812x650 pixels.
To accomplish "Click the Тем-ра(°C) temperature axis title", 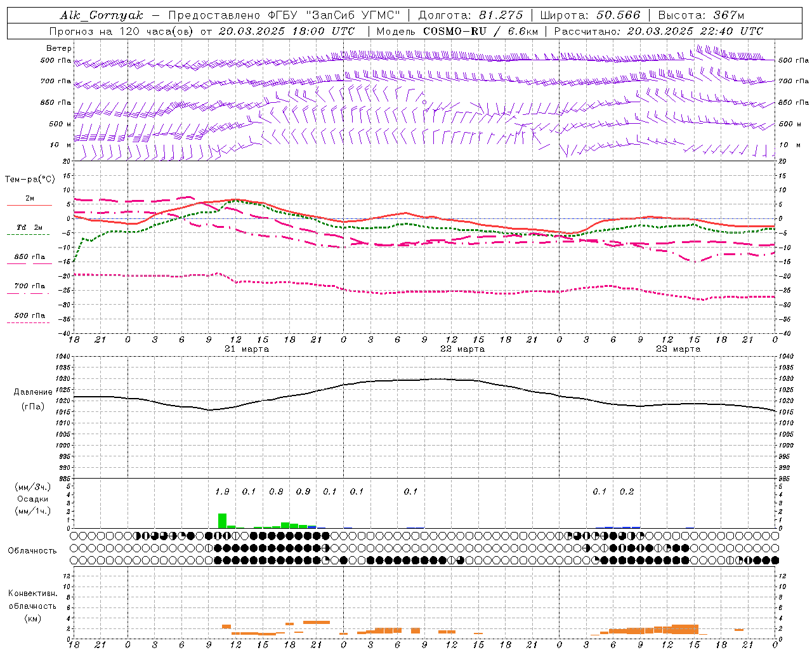I will coord(30,180).
